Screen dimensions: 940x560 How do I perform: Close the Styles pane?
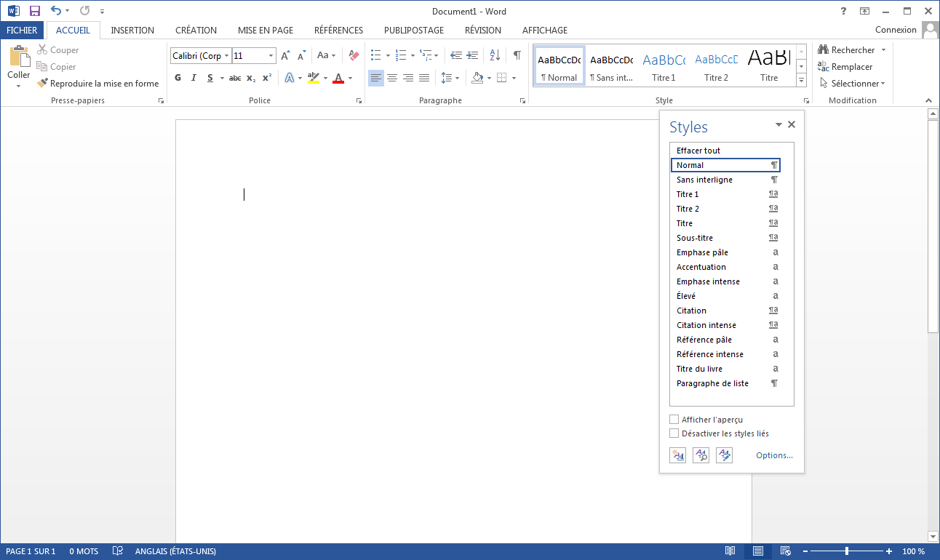click(792, 124)
